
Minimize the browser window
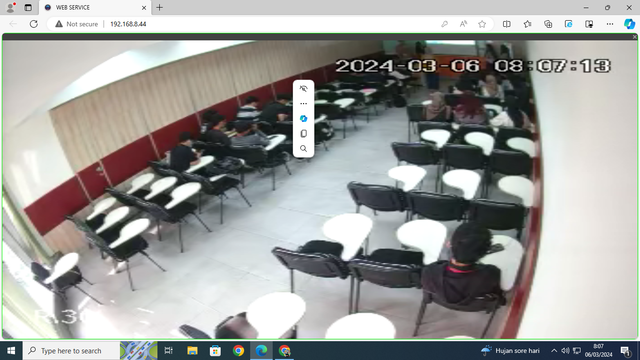pyautogui.click(x=586, y=7)
